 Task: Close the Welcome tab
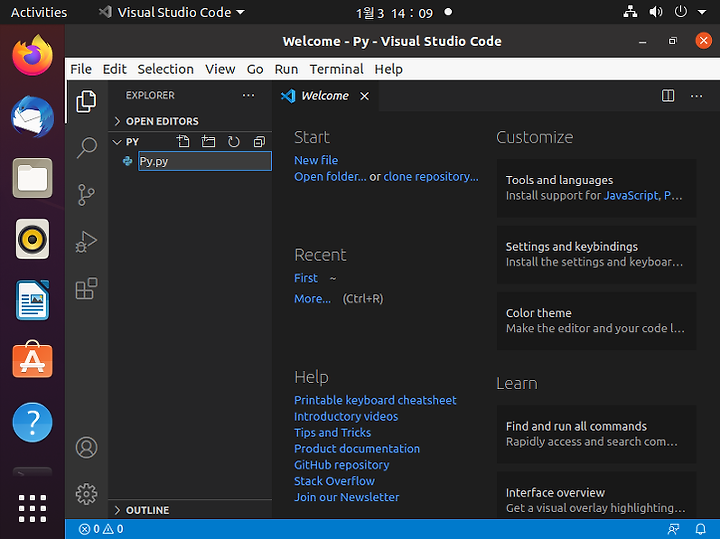pyautogui.click(x=365, y=96)
